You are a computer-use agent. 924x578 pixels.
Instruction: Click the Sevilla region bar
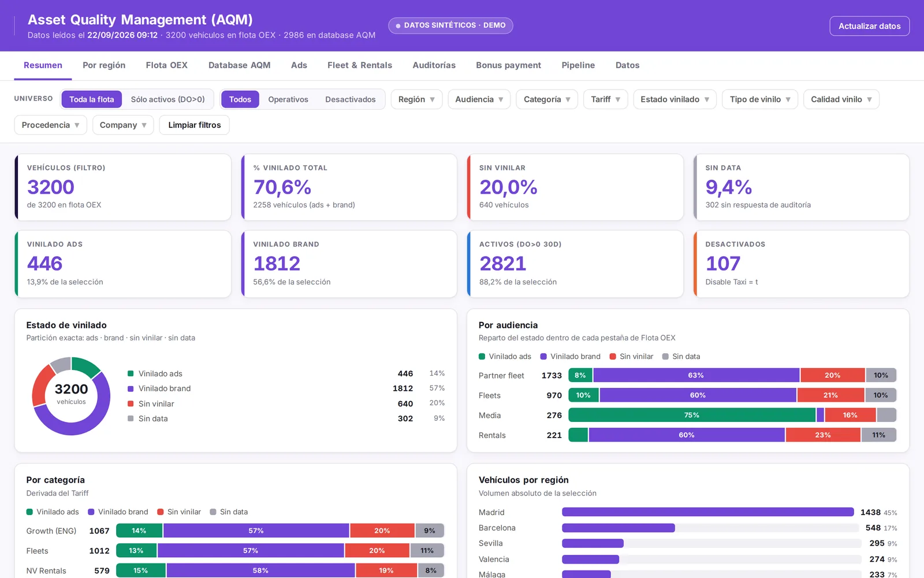593,543
